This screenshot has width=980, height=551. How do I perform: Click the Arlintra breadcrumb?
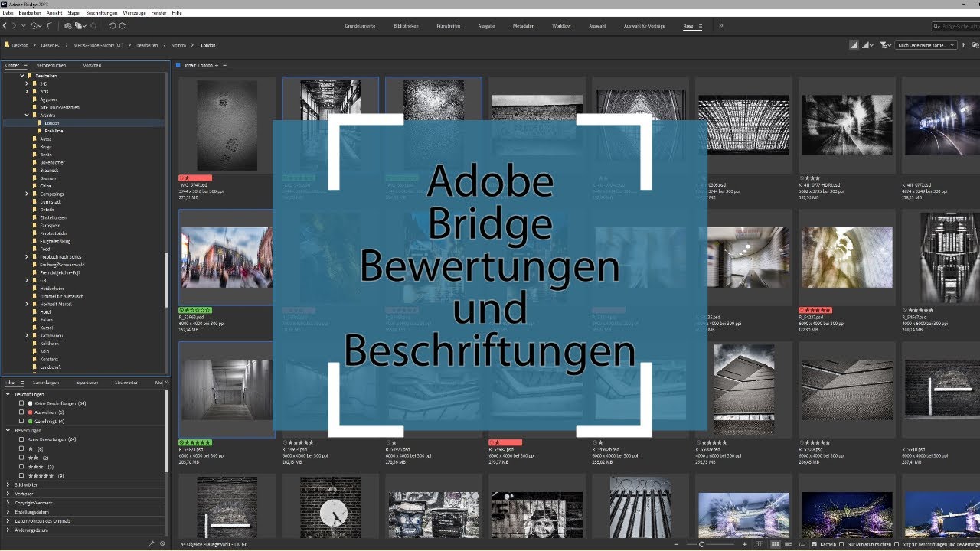coord(178,45)
